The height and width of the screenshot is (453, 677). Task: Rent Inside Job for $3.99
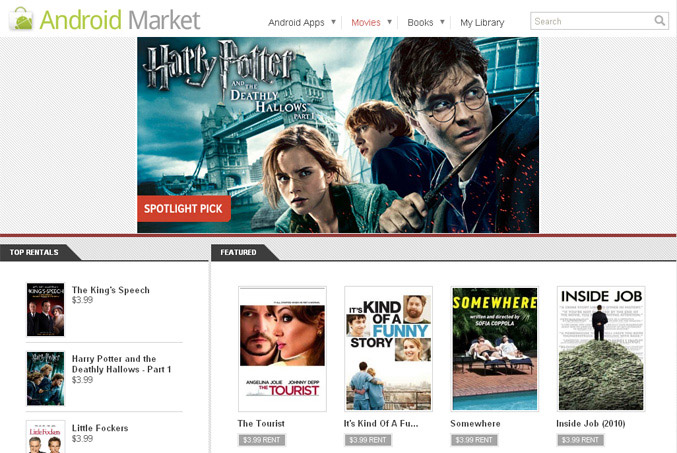tap(580, 440)
